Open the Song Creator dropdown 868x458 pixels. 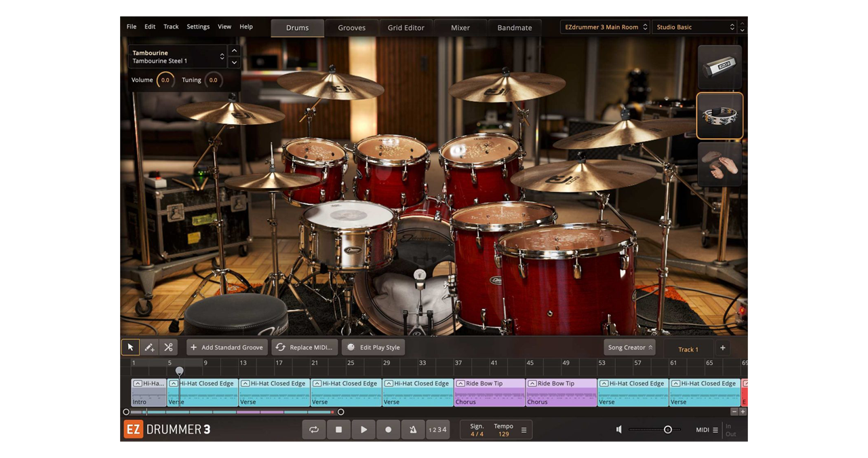pyautogui.click(x=630, y=347)
